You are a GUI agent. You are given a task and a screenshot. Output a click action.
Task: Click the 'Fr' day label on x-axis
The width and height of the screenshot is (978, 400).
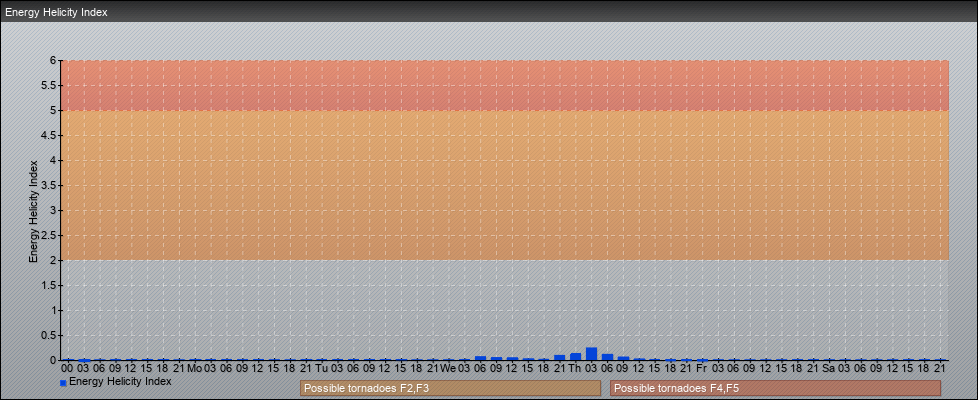701,368
